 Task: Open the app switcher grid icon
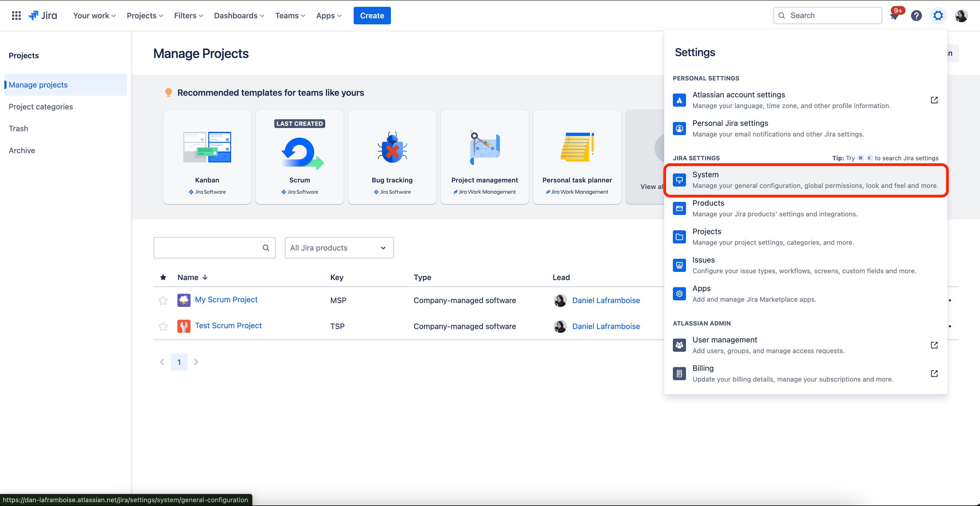pyautogui.click(x=16, y=16)
